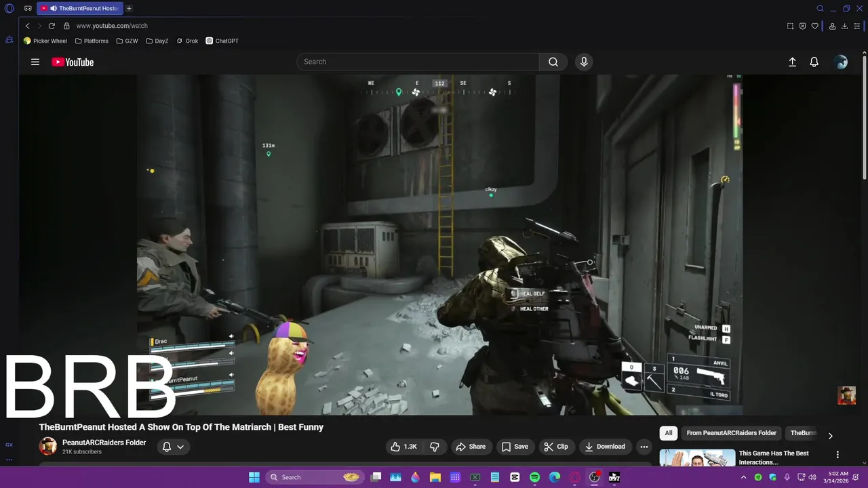Save the video to a playlist
Viewport: 868px width, 488px height.
(515, 447)
